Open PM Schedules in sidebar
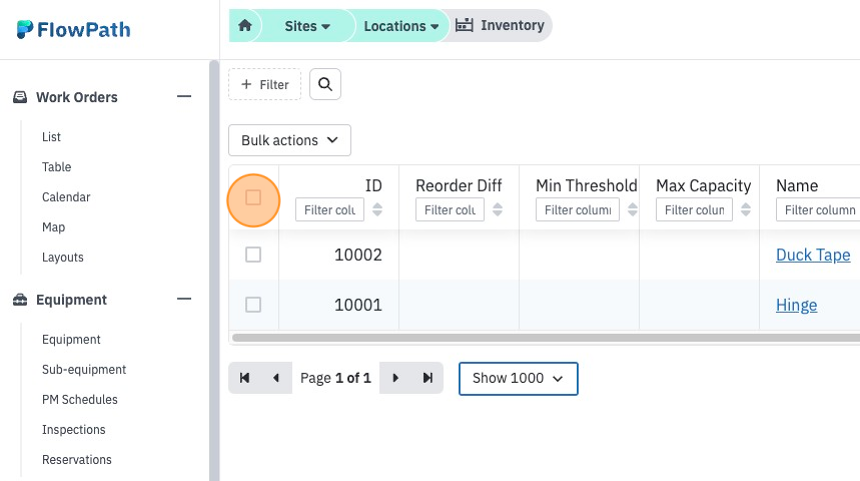 click(x=80, y=399)
